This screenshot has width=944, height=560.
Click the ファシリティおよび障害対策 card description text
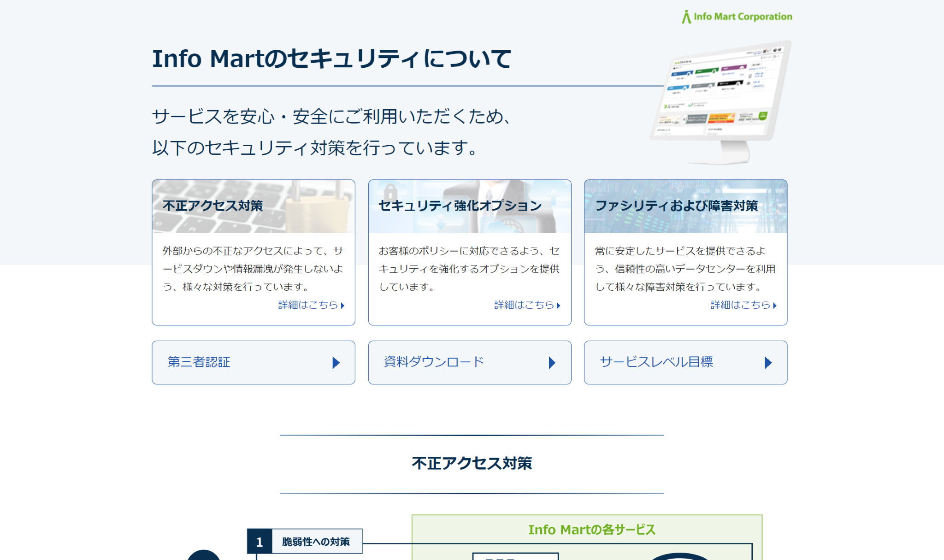pos(686,269)
